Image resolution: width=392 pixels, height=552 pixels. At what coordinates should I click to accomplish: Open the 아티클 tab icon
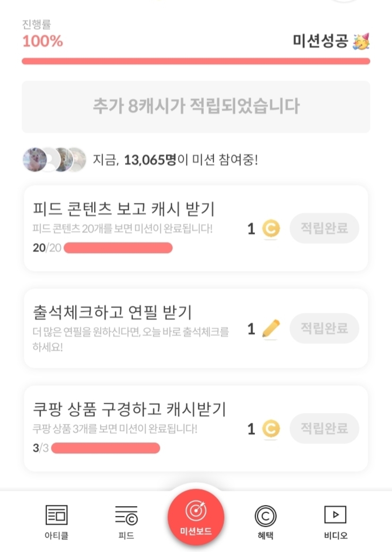click(56, 515)
